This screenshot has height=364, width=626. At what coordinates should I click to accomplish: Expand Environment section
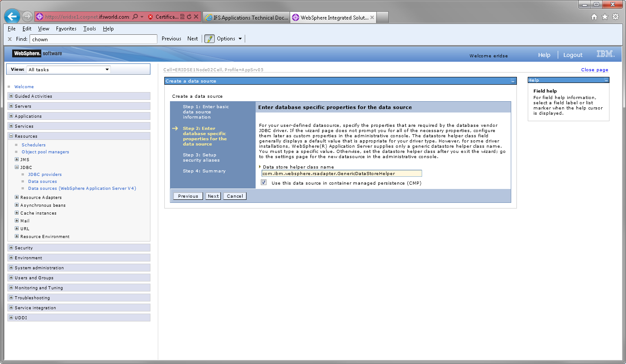point(11,258)
